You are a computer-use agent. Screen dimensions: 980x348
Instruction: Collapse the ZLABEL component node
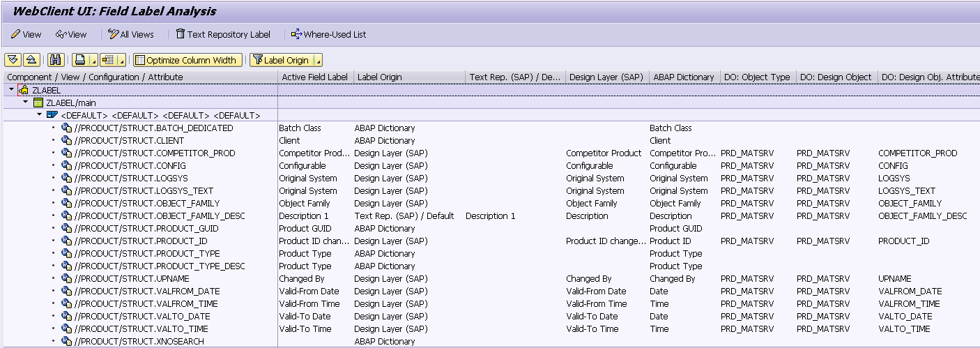click(11, 90)
